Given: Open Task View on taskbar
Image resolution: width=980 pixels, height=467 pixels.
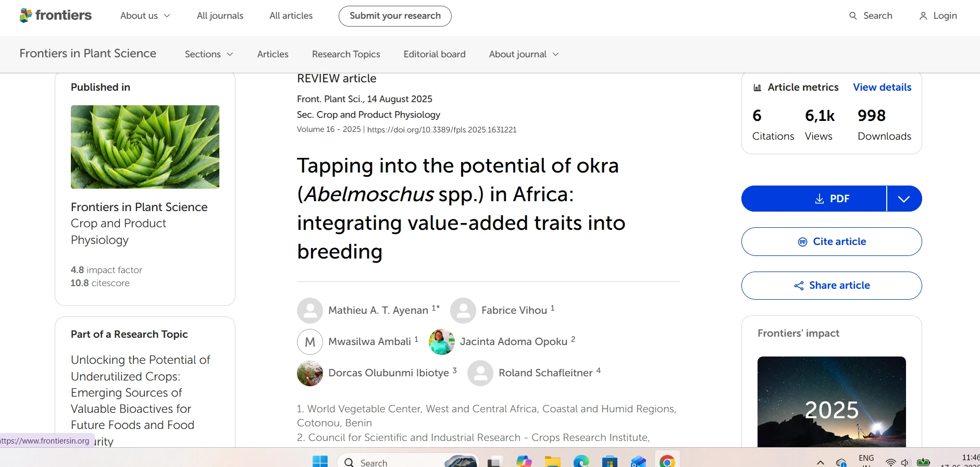Looking at the screenshot, I should (495, 461).
